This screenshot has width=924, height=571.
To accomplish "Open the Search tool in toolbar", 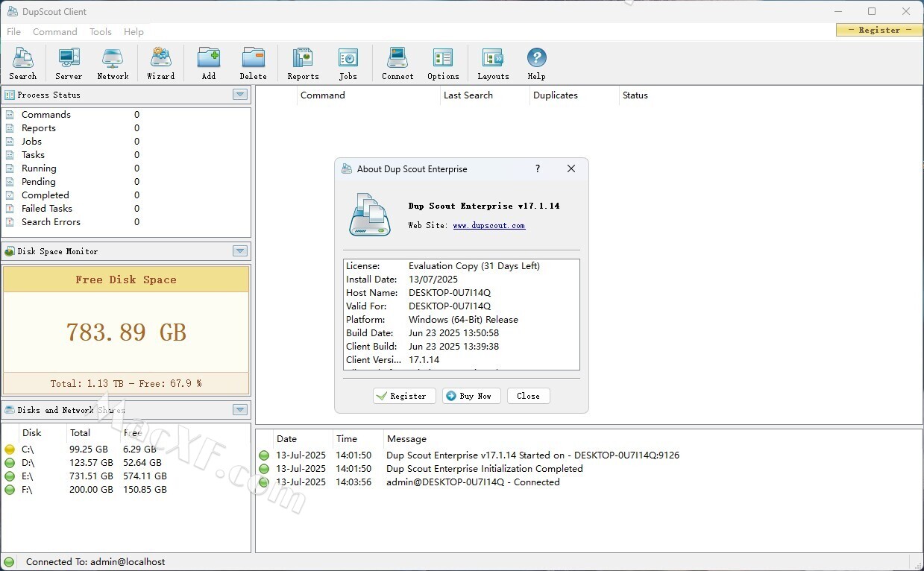I will [22, 63].
